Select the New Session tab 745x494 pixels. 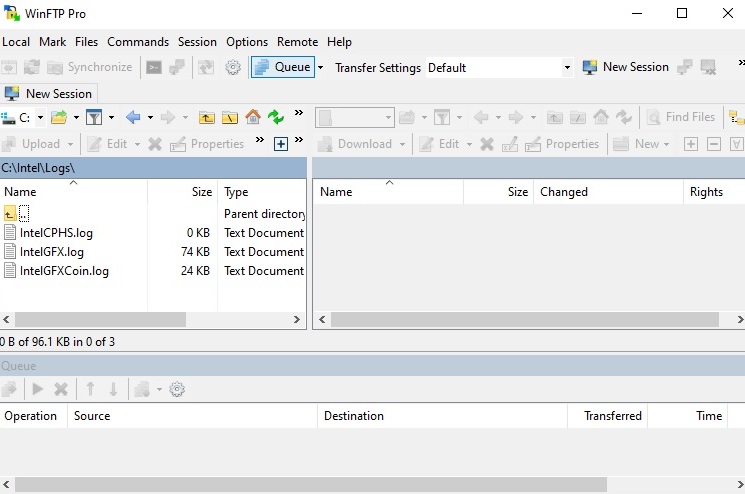[49, 94]
